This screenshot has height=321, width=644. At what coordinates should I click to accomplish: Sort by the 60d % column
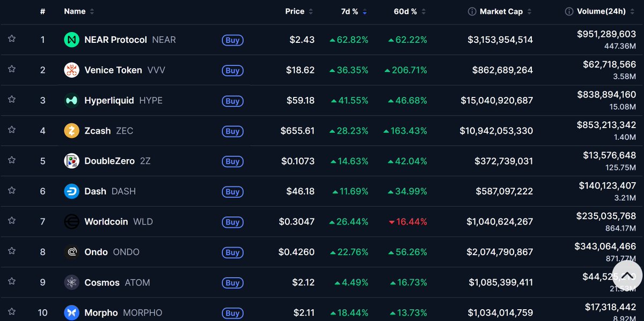pos(410,11)
